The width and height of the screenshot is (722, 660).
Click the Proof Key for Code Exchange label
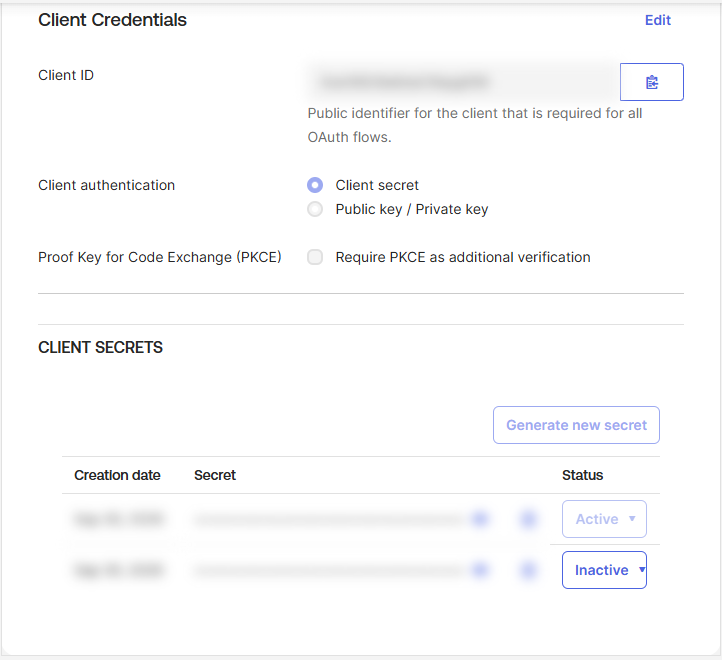pyautogui.click(x=160, y=257)
